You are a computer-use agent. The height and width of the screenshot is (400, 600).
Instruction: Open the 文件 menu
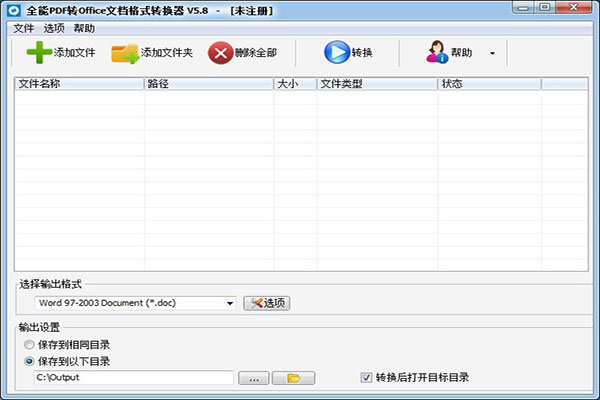[24, 28]
